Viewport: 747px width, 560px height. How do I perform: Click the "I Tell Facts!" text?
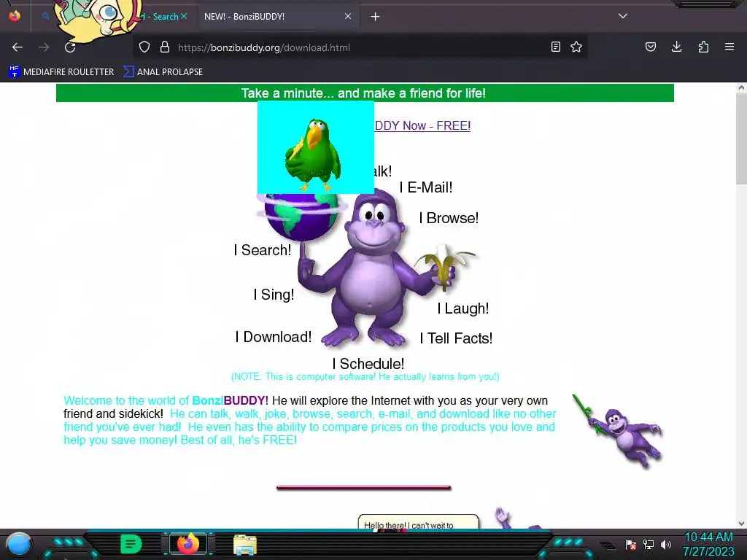pos(456,338)
